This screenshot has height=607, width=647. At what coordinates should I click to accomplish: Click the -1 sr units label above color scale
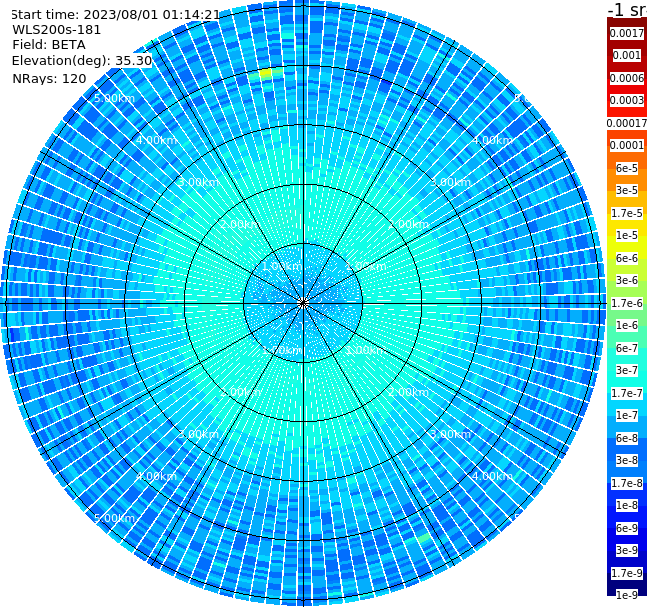(627, 10)
